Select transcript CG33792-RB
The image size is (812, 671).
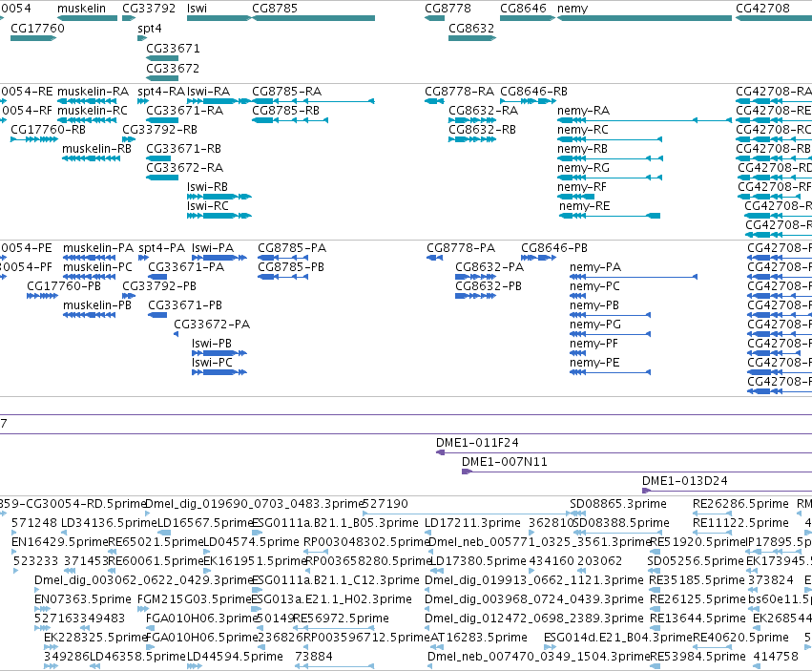tap(129, 139)
